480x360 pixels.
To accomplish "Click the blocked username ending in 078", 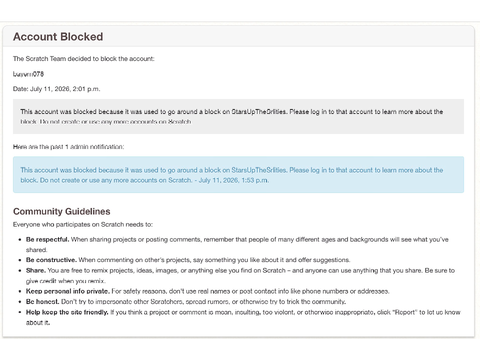I will click(28, 74).
